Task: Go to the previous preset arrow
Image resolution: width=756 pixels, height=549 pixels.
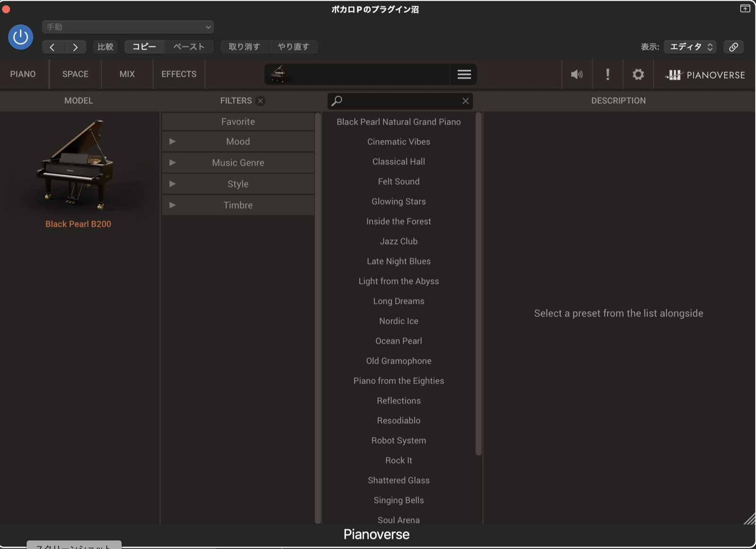Action: click(x=52, y=47)
